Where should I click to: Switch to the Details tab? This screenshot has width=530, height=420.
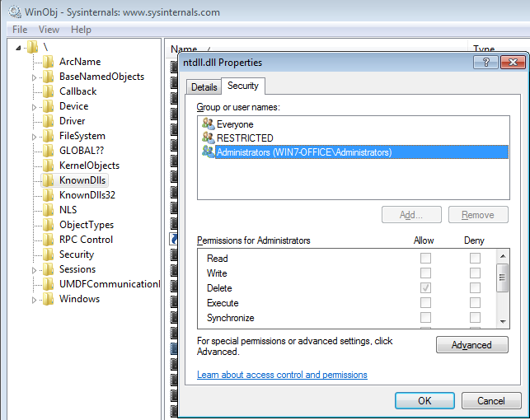click(204, 86)
